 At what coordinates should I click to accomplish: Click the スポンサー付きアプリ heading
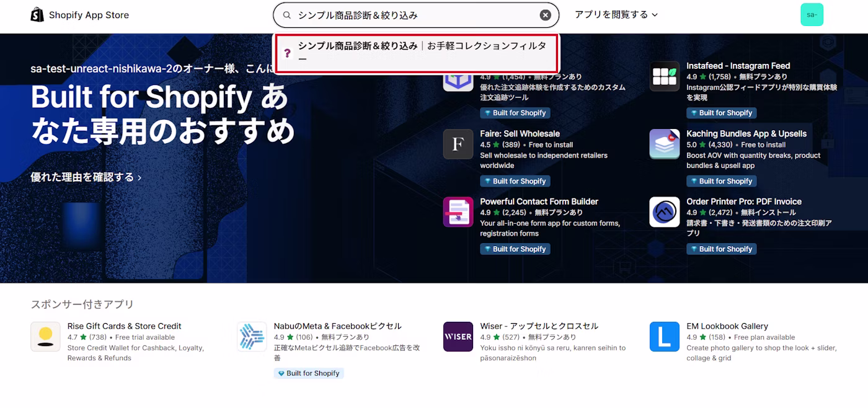click(x=82, y=304)
